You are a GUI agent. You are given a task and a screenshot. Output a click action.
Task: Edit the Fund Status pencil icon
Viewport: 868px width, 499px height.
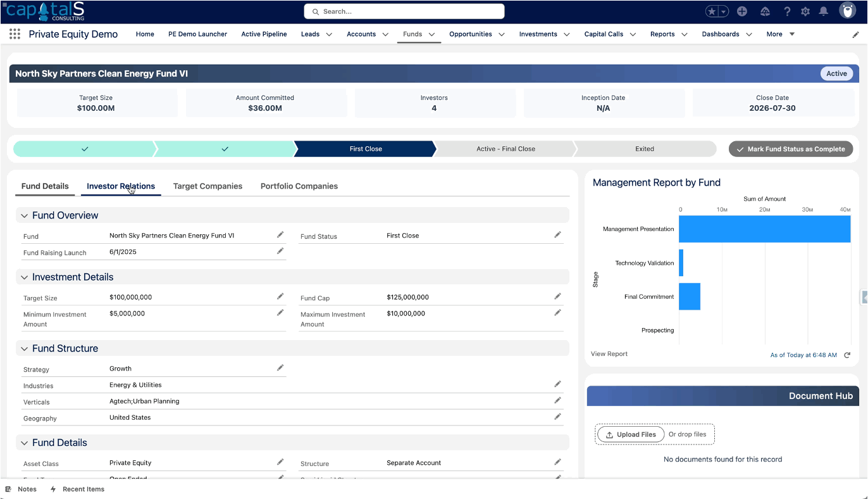click(557, 235)
